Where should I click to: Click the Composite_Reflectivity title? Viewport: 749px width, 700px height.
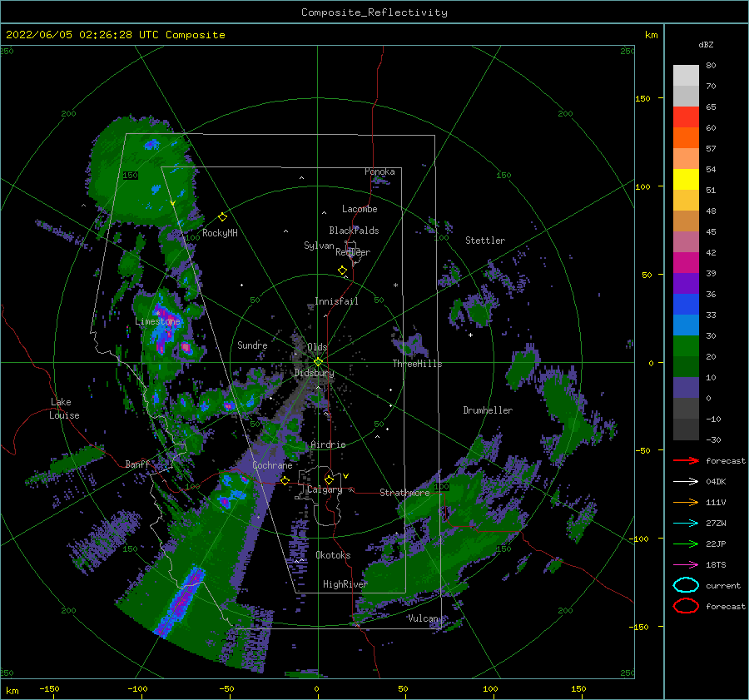[x=374, y=12]
